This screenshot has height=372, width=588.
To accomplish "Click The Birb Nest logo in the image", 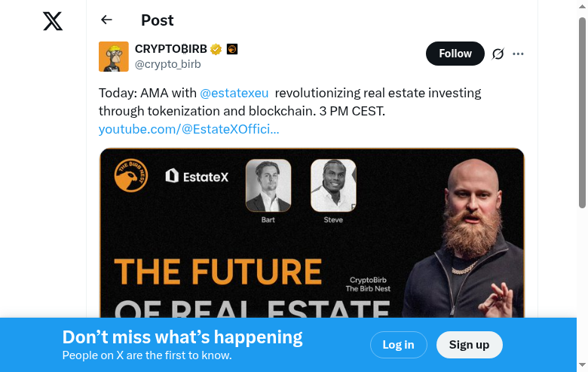I will pos(131,176).
